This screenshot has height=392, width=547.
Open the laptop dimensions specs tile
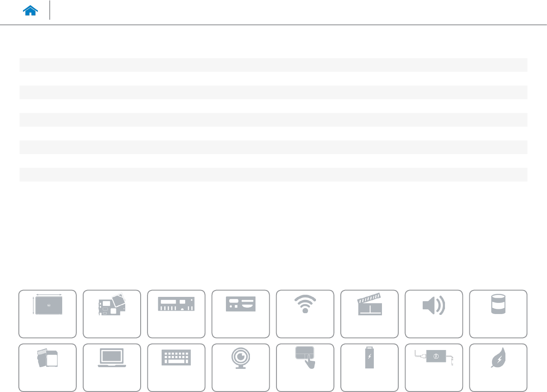tap(48, 314)
